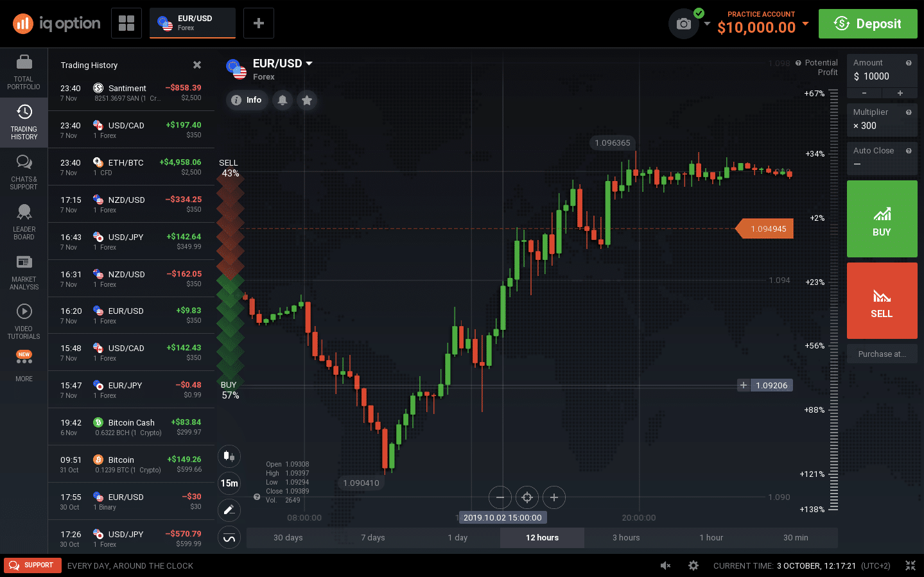This screenshot has width=924, height=577.
Task: Select the 30 days time range
Action: click(x=288, y=538)
